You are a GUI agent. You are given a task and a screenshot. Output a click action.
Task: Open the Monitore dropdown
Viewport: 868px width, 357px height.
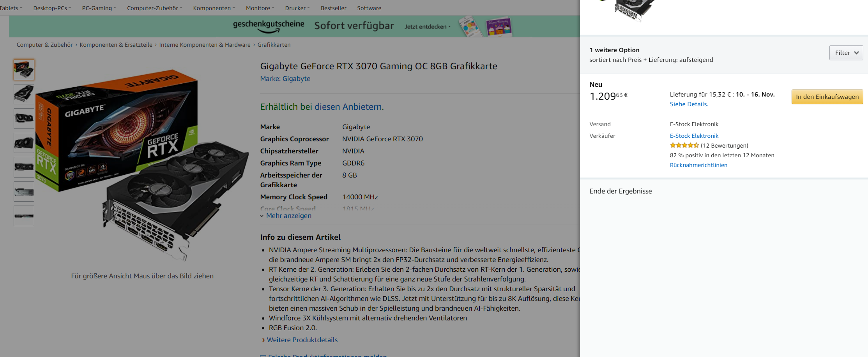(x=260, y=8)
